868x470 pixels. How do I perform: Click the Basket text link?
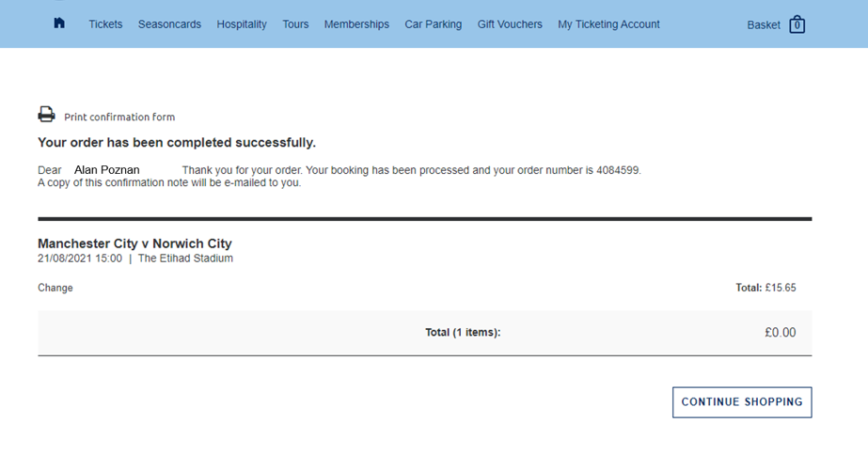click(x=764, y=25)
